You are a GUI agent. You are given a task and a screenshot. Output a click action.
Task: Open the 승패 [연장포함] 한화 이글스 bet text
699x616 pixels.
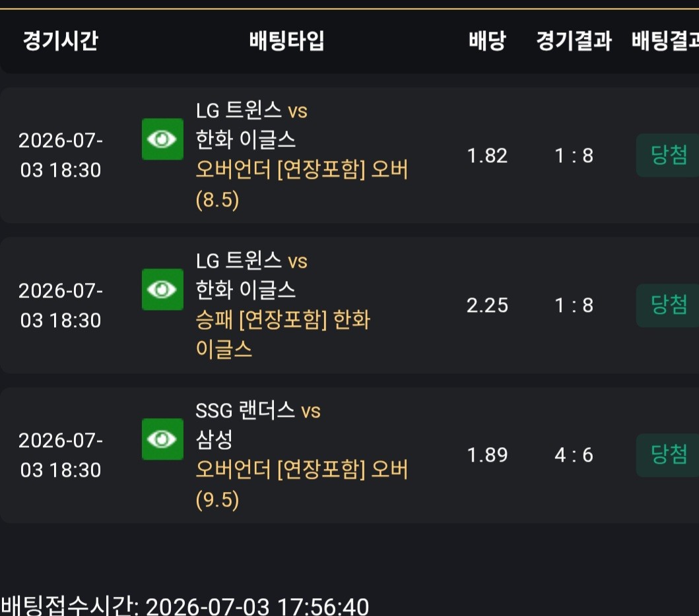coord(283,334)
